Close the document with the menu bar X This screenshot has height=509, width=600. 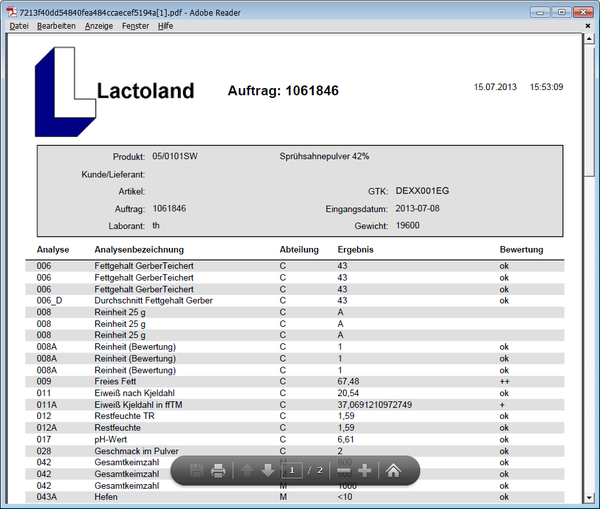click(588, 26)
